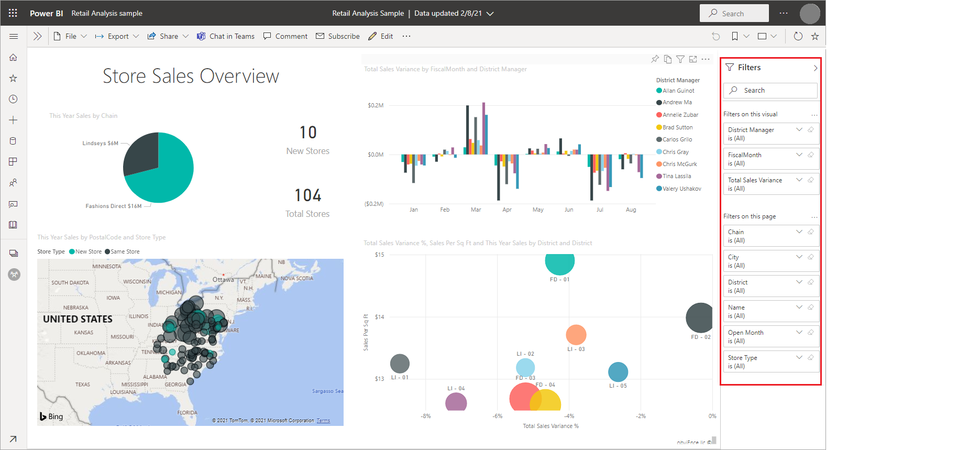Click the Filters pane search field
This screenshot has height=450, width=980.
pyautogui.click(x=770, y=90)
